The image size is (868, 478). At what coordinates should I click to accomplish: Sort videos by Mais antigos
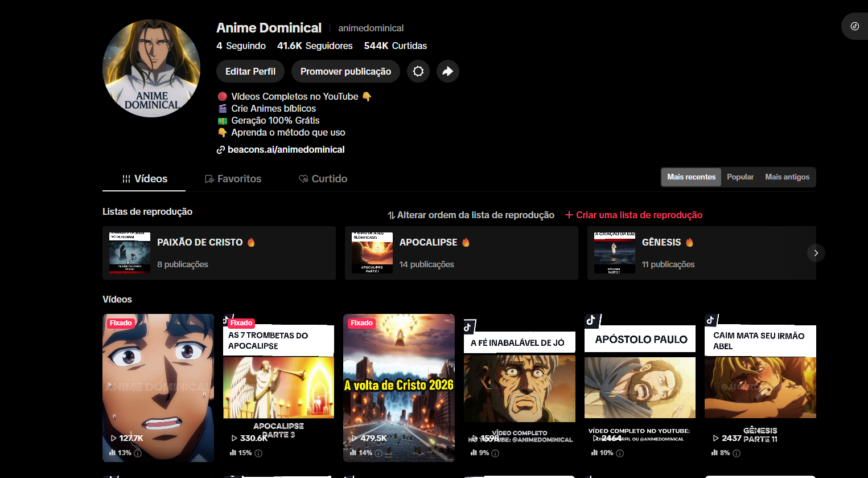click(787, 177)
